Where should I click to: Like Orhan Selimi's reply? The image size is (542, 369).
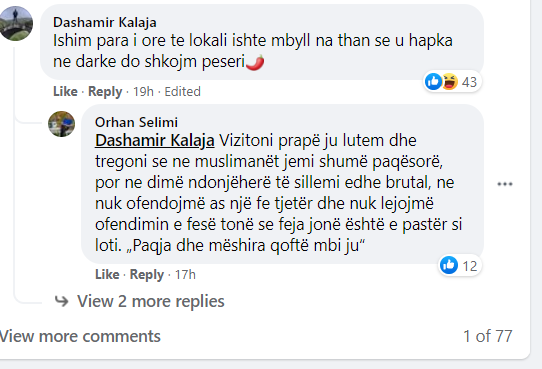click(107, 274)
